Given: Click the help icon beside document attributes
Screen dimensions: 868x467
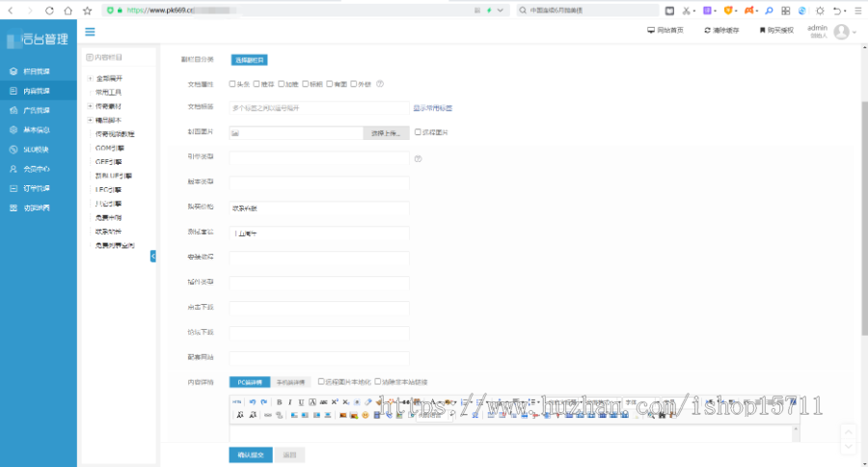Looking at the screenshot, I should (380, 84).
